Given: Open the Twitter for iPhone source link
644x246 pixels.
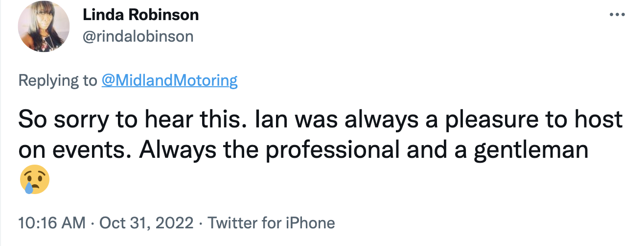Looking at the screenshot, I should (x=272, y=223).
